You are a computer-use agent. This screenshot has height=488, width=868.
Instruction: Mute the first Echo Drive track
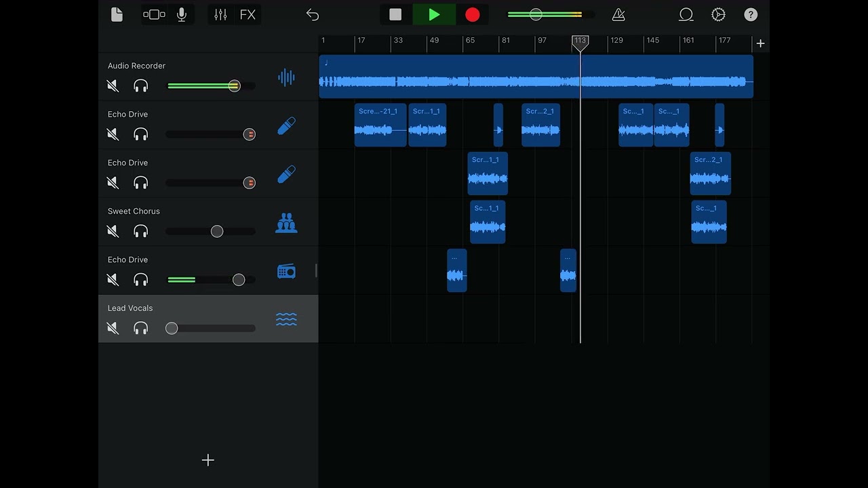(113, 134)
